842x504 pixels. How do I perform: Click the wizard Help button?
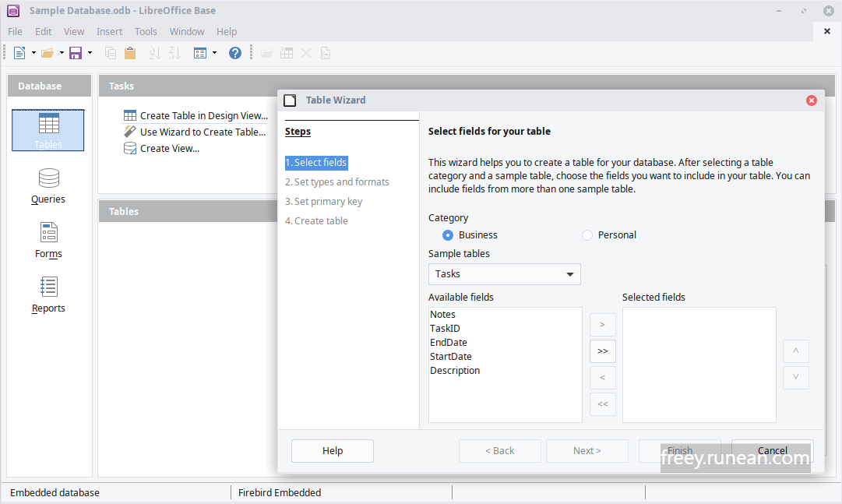(333, 451)
